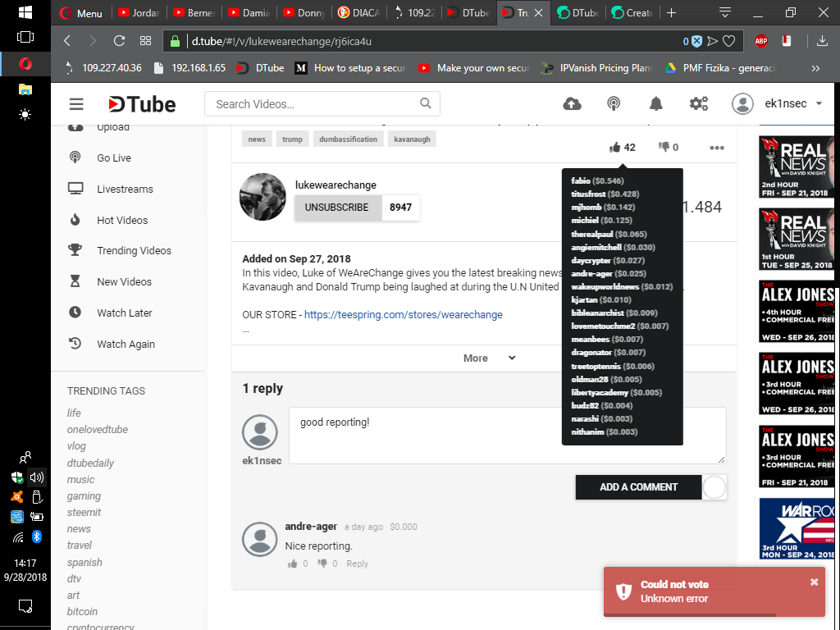Open Opera Menu button
The image size is (840, 630).
point(81,13)
